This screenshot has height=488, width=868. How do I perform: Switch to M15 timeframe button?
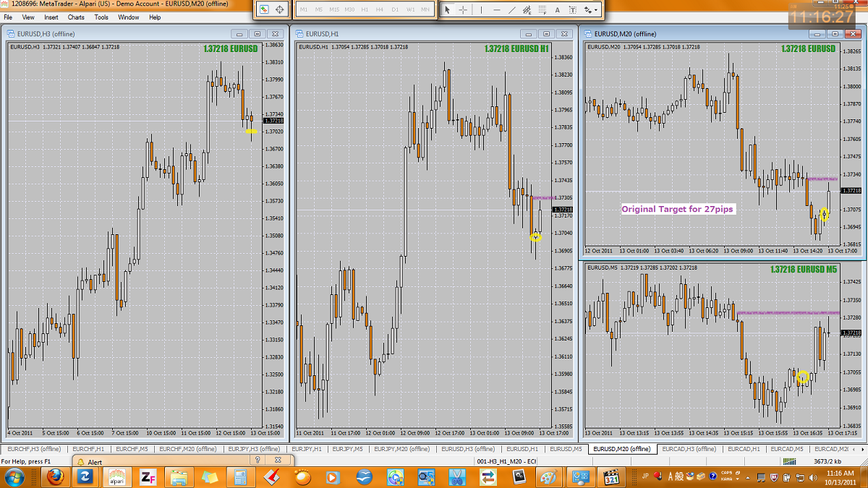[x=334, y=10]
